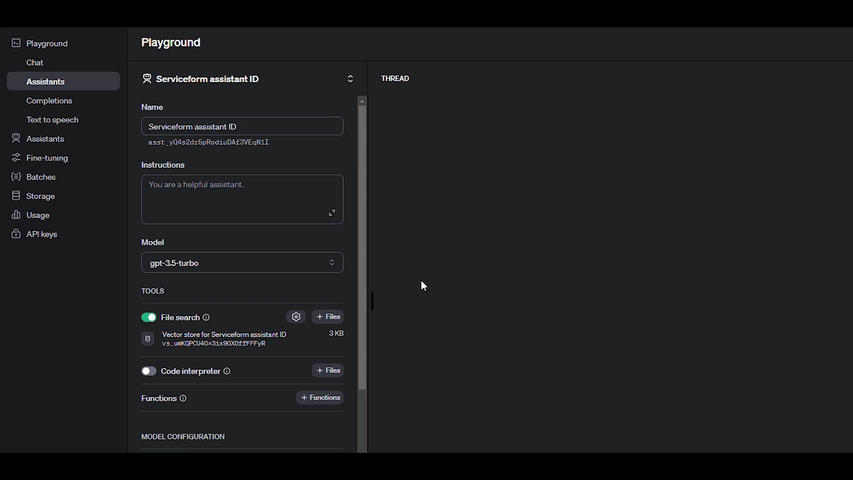Open API keys page

pyautogui.click(x=41, y=234)
